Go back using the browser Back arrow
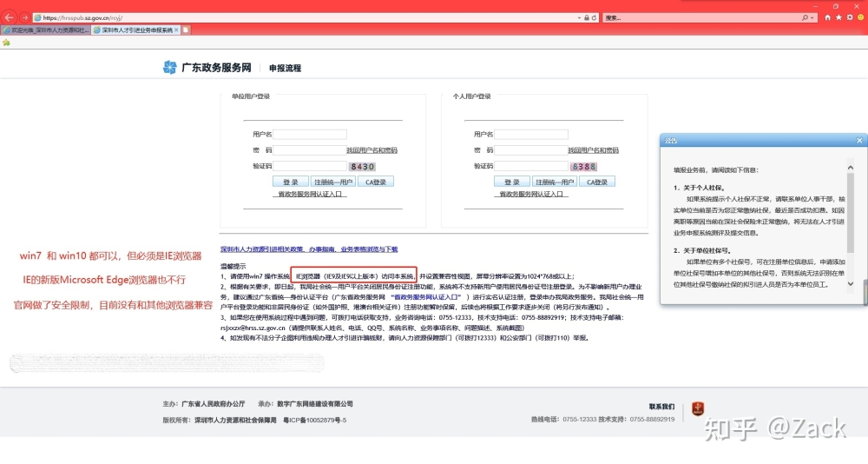Viewport: 868px width, 464px height. tap(9, 17)
